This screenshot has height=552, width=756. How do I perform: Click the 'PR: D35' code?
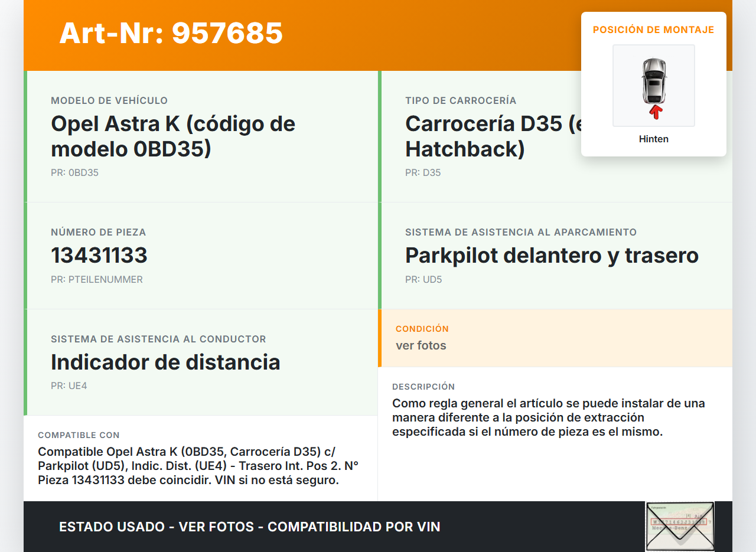(x=423, y=173)
